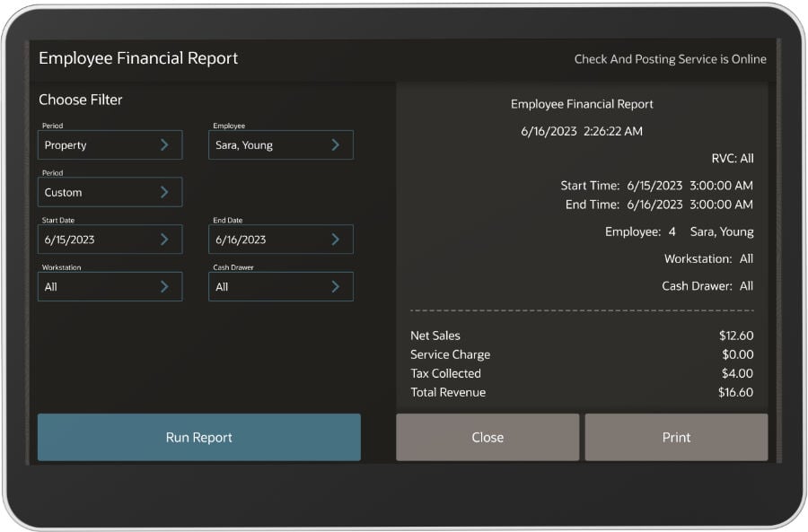The height and width of the screenshot is (532, 808).
Task: Open the Property period dropdown
Action: (110, 144)
